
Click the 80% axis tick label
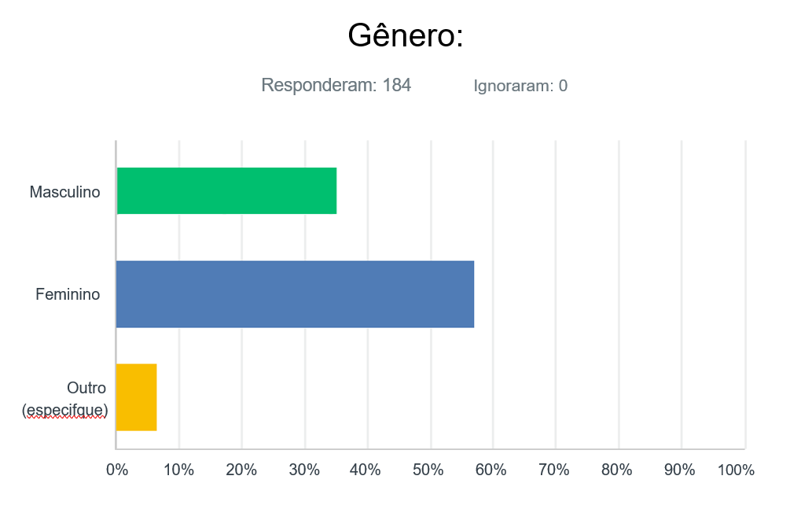pyautogui.click(x=617, y=470)
